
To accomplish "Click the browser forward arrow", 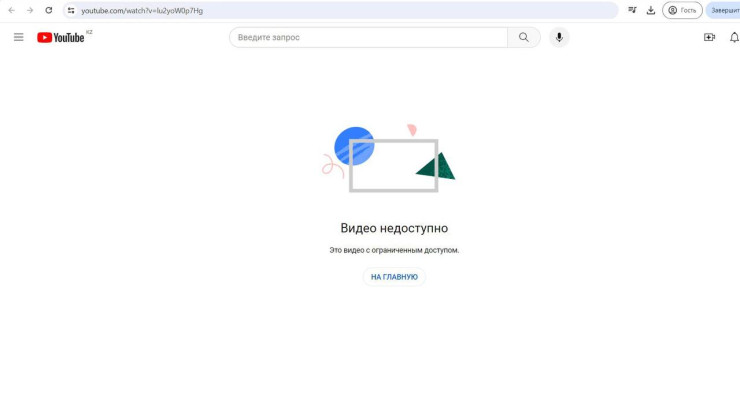I will point(30,10).
